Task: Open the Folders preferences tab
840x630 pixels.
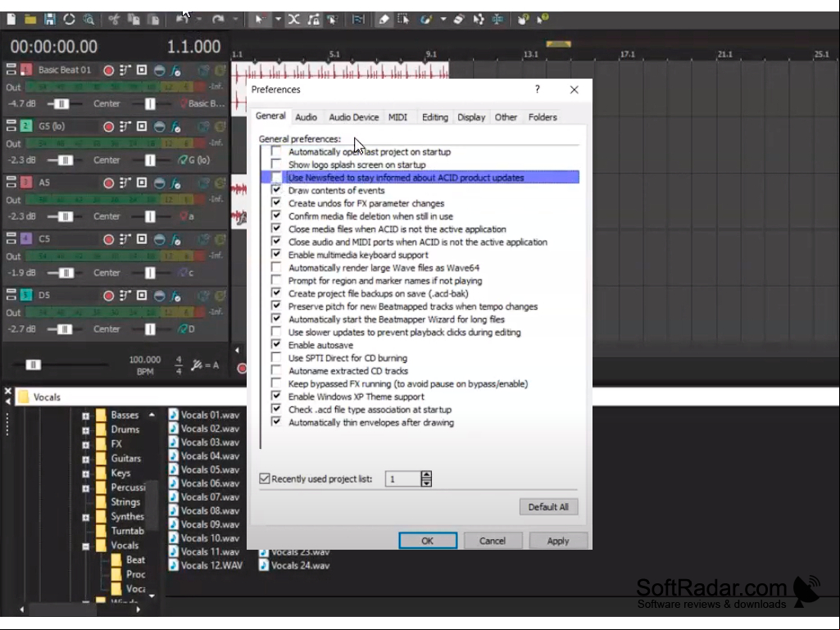Action: coord(543,117)
